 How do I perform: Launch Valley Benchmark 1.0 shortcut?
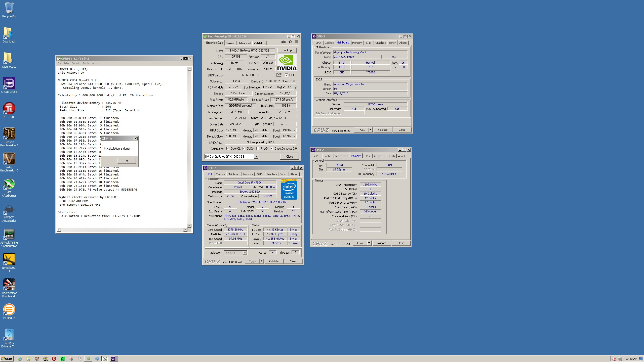coord(9,162)
